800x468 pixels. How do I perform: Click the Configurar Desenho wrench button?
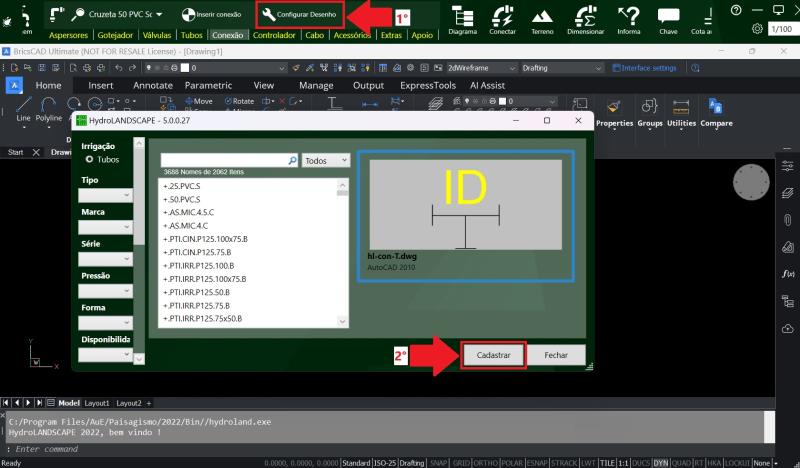coord(300,15)
